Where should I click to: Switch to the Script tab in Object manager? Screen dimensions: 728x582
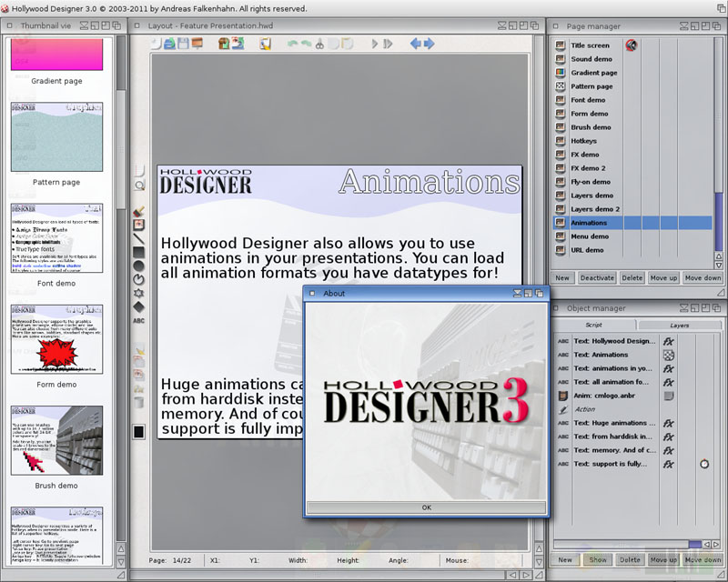(x=594, y=325)
